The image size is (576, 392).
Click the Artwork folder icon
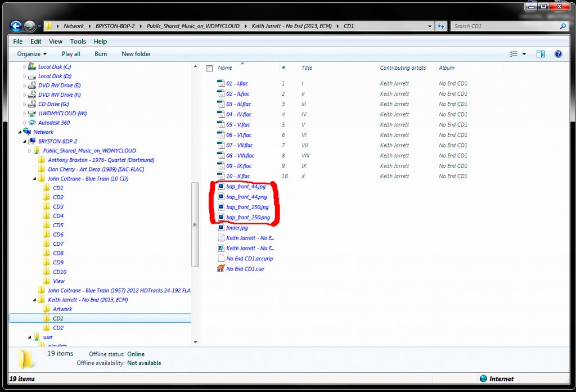tap(46, 309)
